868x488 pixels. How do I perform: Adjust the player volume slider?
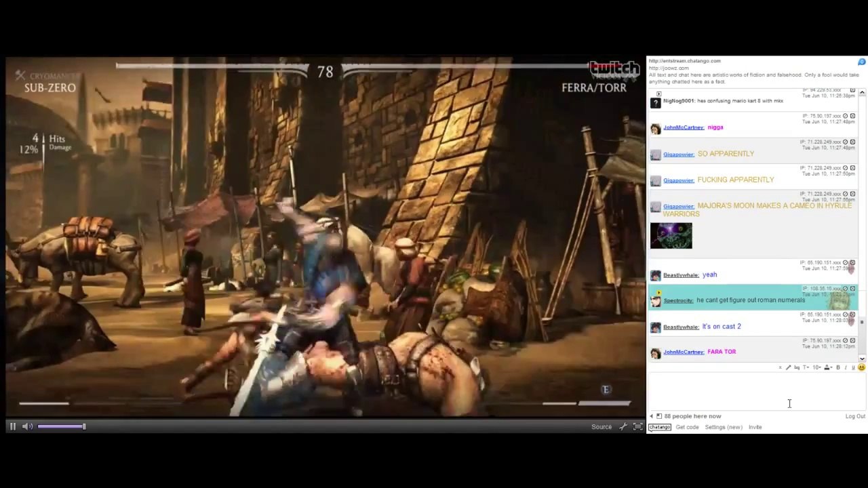pos(61,426)
